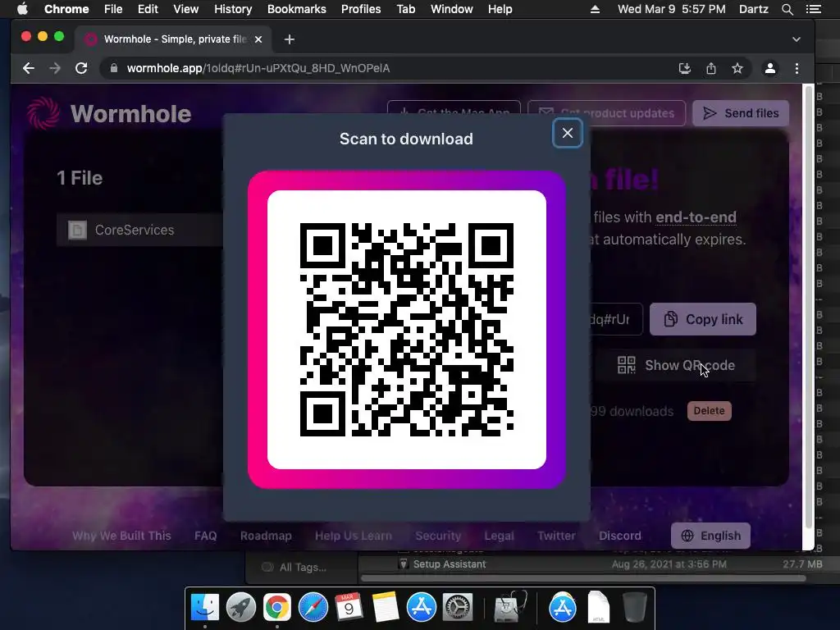
Task: Open System Preferences from the Dock
Action: (x=457, y=608)
